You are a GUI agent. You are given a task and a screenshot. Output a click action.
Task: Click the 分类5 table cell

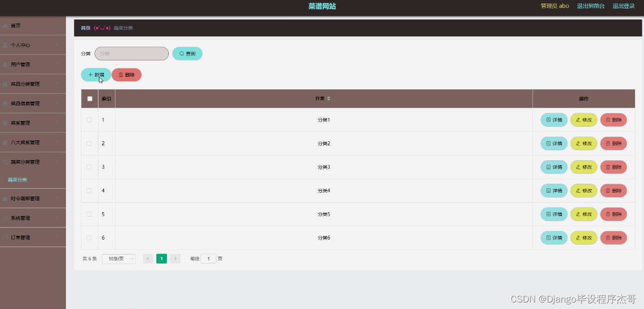point(324,214)
